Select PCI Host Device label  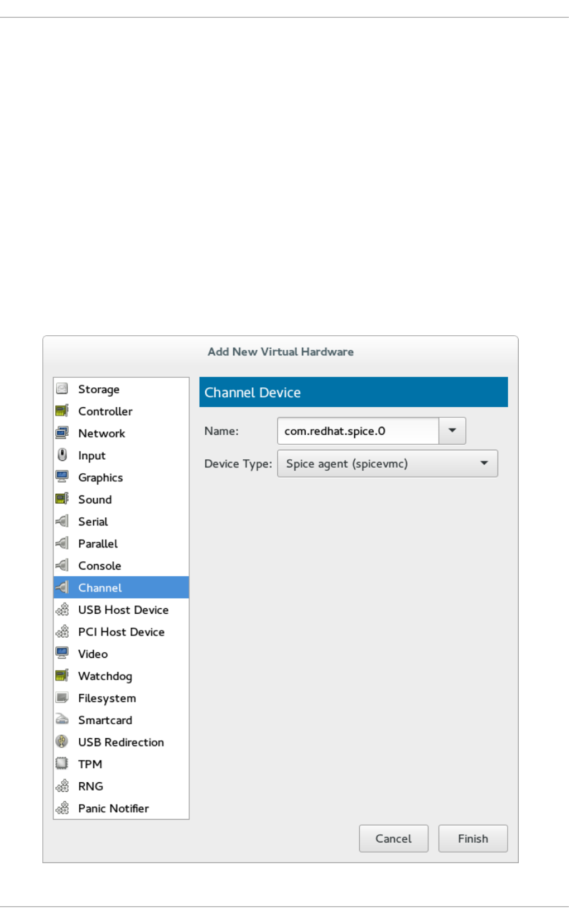pos(121,632)
